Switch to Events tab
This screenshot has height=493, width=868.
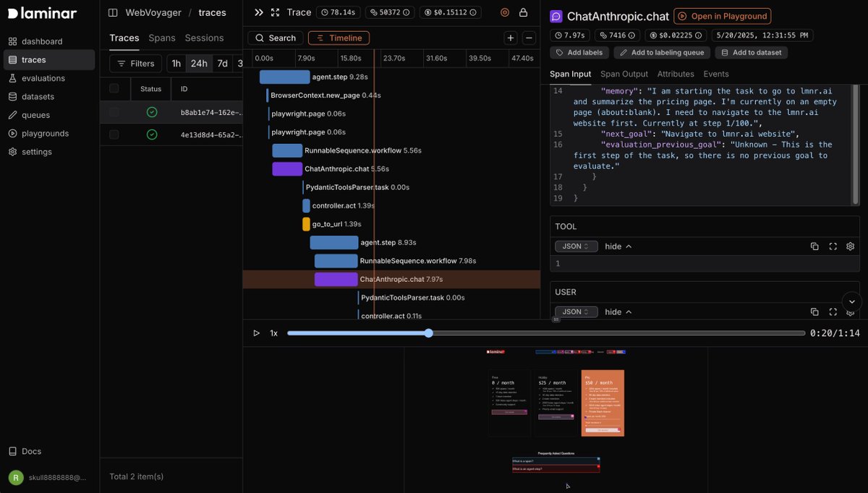coord(716,74)
